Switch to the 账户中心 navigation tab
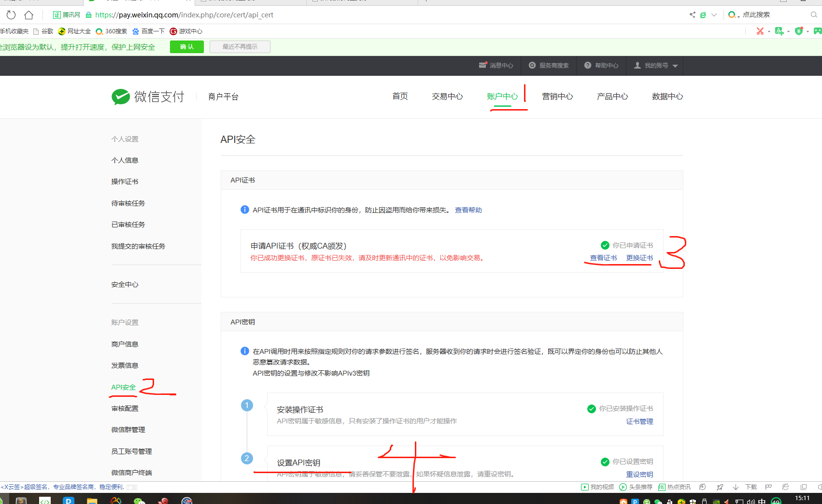Screen dimensions: 822x504 pos(503,96)
